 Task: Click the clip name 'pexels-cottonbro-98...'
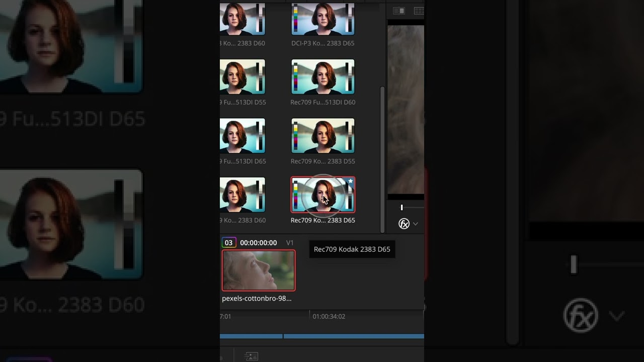[257, 298]
